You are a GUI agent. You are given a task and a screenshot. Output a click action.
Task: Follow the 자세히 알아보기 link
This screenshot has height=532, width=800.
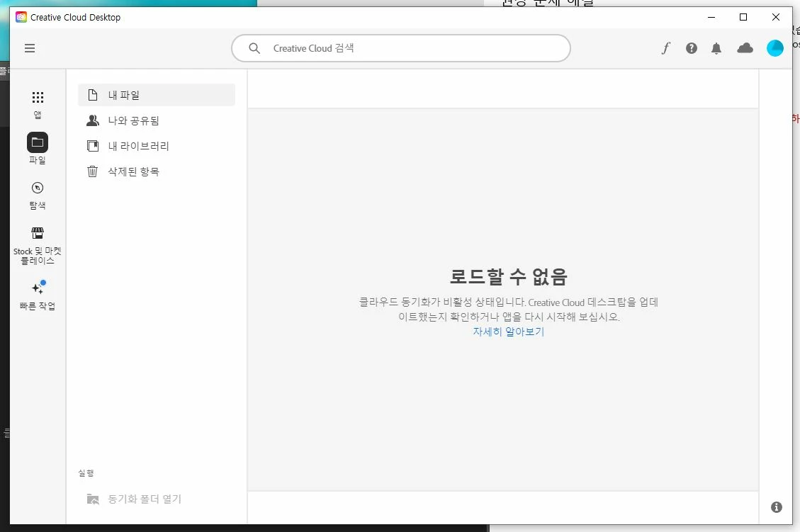pyautogui.click(x=508, y=332)
